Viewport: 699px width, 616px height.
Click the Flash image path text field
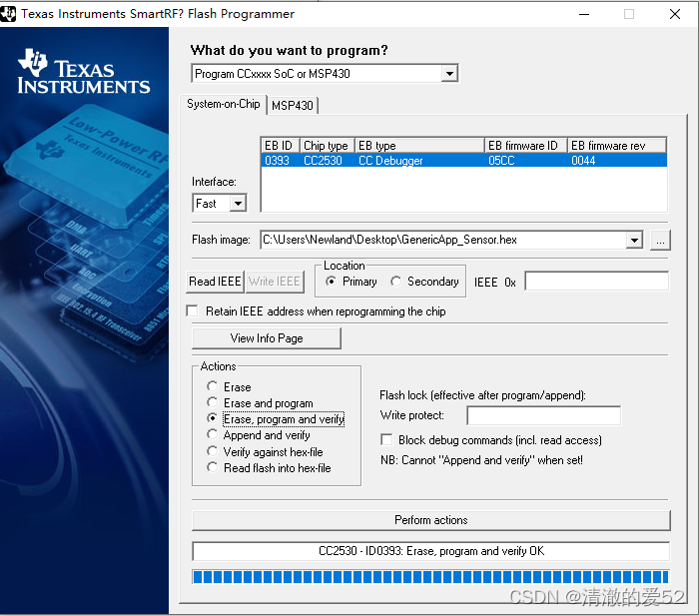click(443, 240)
